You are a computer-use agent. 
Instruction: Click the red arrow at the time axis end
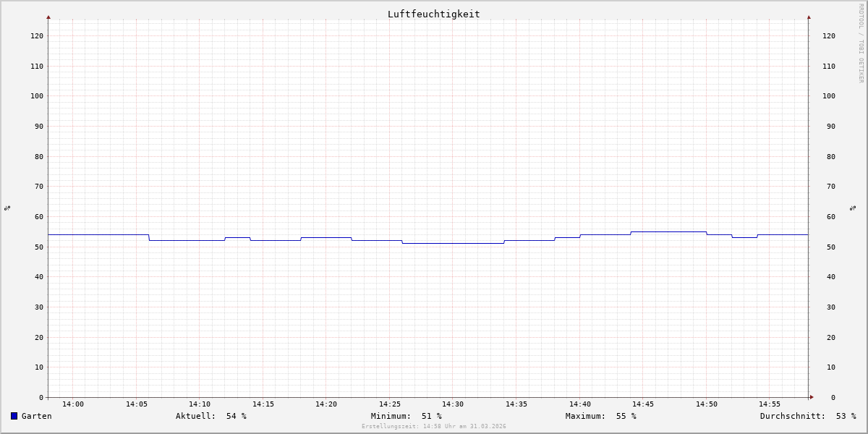(x=812, y=397)
